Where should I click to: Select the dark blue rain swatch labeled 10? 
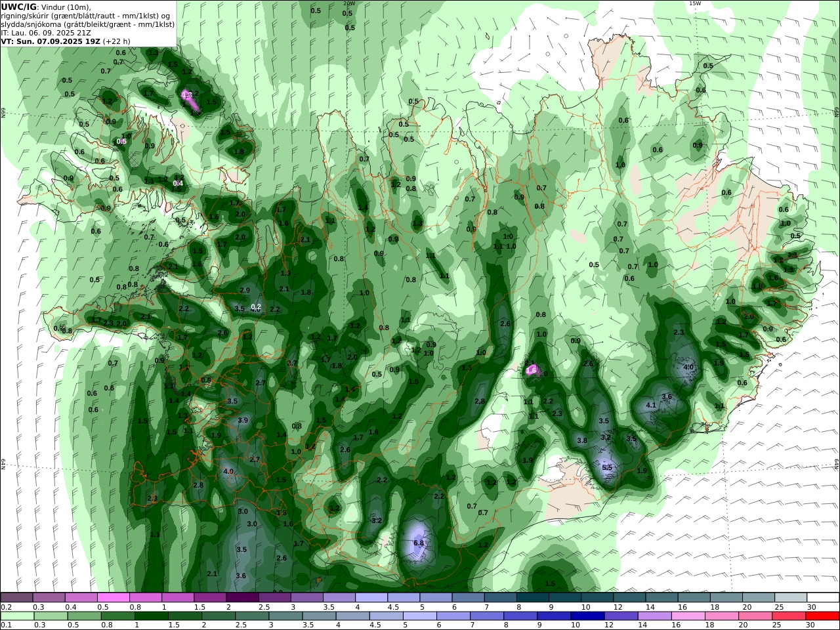[x=587, y=616]
